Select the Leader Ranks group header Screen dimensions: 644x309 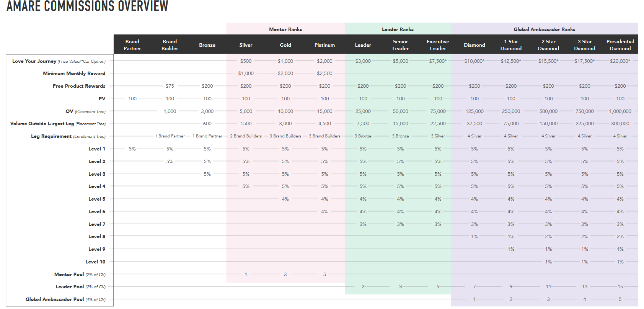pos(398,29)
